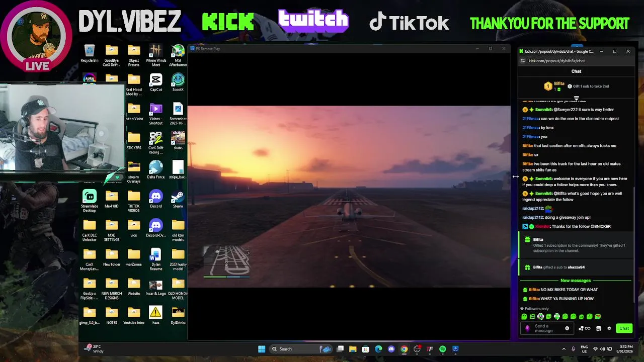Open Spotify from the taskbar
Screen dimensions: 644x362
pyautogui.click(x=442, y=349)
